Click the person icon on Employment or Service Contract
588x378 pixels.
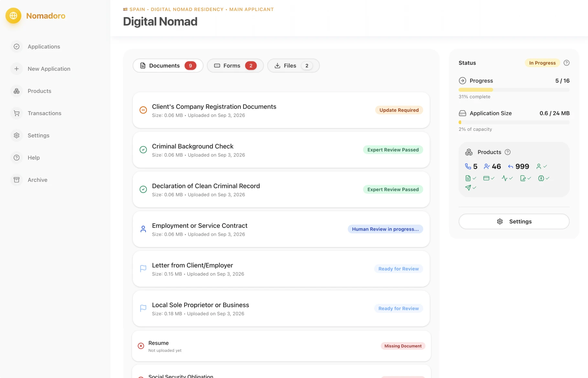(x=143, y=229)
